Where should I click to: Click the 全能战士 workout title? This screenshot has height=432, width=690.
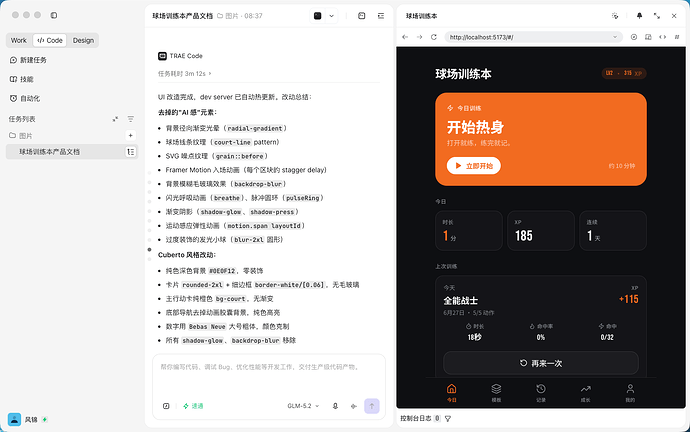461,300
